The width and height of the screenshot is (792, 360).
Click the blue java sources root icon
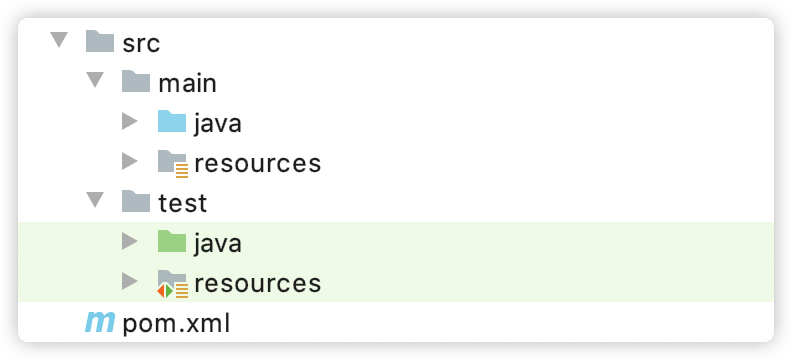172,122
